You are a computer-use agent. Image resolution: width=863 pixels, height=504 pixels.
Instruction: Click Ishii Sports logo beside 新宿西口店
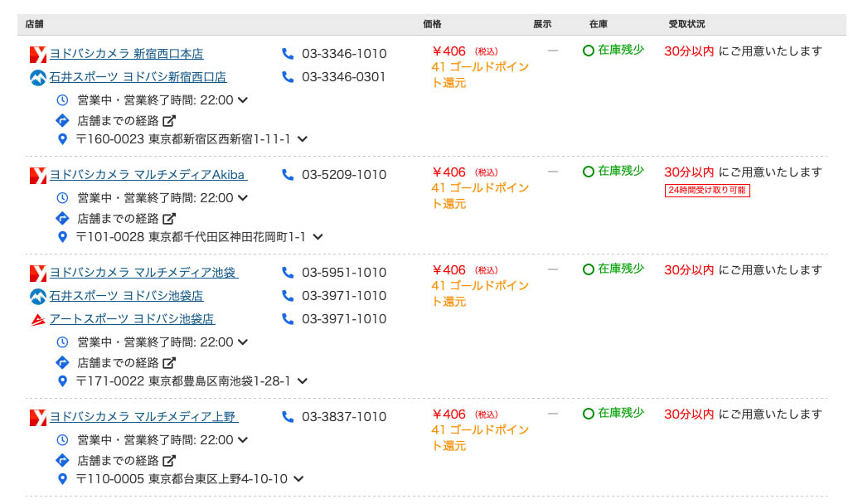click(x=38, y=78)
